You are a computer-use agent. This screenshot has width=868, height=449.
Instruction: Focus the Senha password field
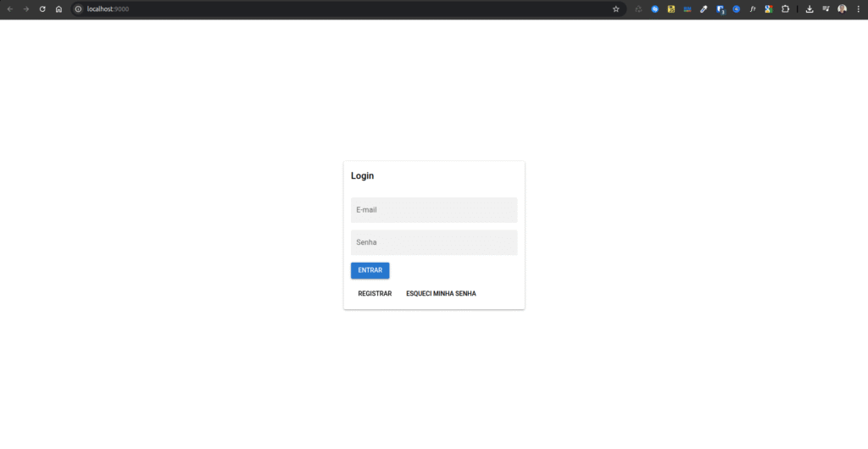pyautogui.click(x=434, y=242)
